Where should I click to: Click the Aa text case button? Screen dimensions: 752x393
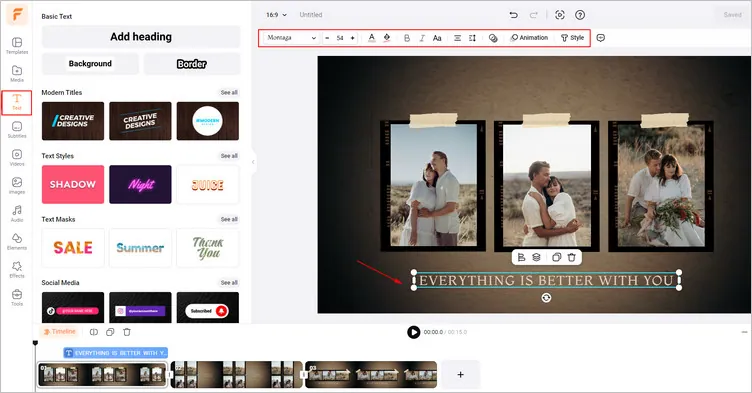437,38
